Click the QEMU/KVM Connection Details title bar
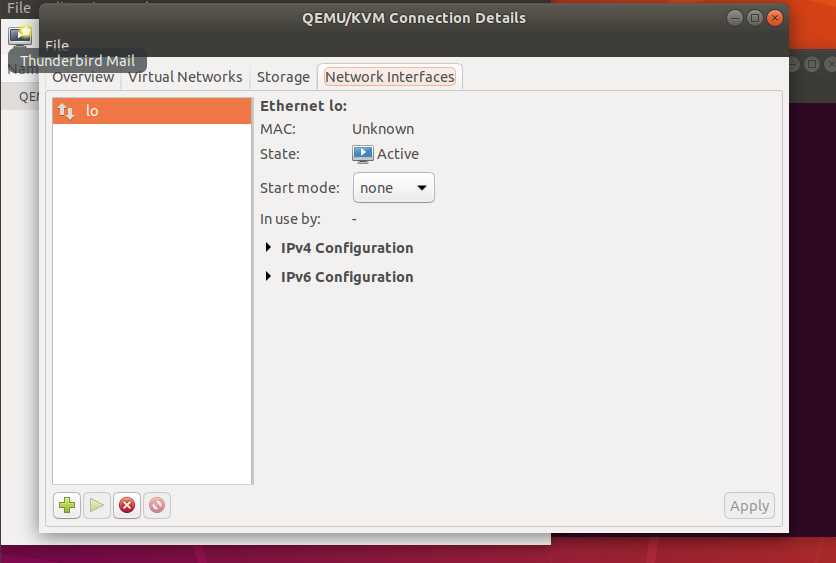The image size is (836, 563). (x=414, y=18)
